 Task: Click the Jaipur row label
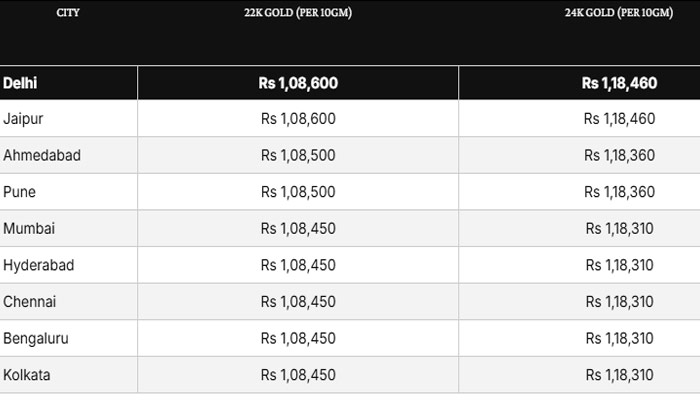tap(23, 119)
